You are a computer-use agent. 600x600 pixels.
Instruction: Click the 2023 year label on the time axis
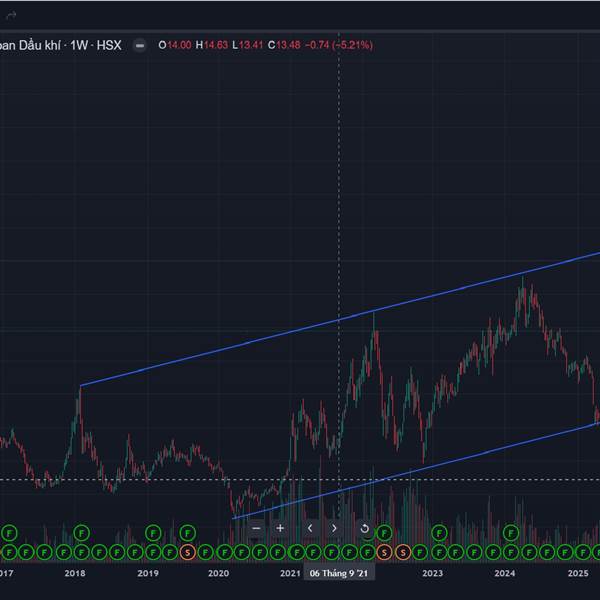[432, 573]
